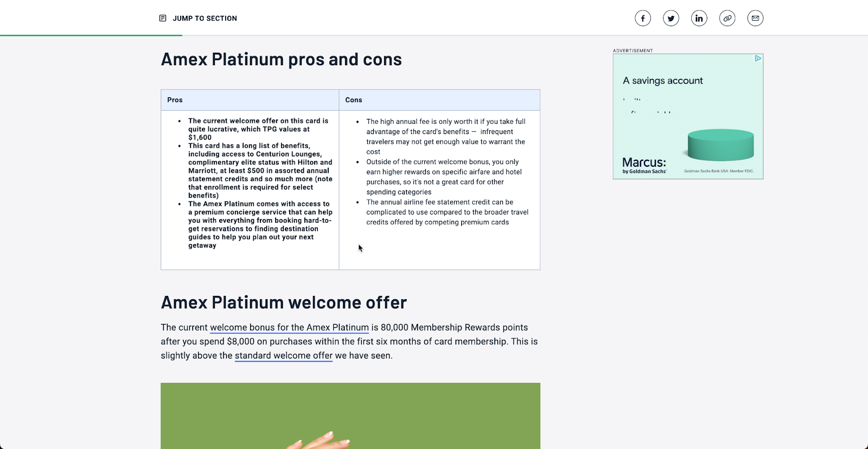Share article on LinkedIn
The height and width of the screenshot is (449, 868).
(x=699, y=18)
